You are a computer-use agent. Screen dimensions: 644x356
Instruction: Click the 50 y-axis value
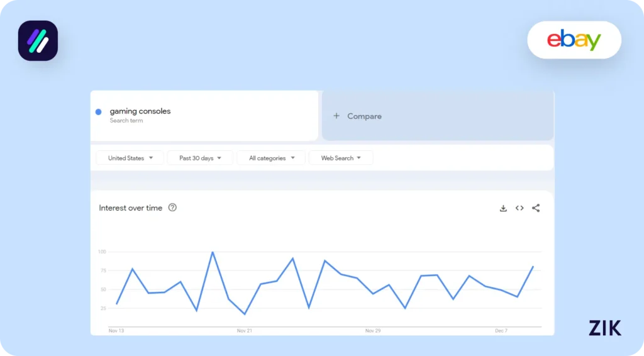click(103, 289)
